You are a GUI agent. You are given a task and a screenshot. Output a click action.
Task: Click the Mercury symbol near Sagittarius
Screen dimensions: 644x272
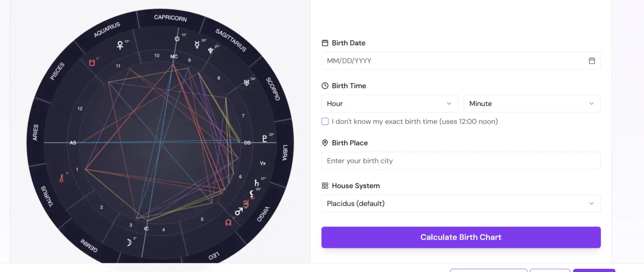point(197,45)
